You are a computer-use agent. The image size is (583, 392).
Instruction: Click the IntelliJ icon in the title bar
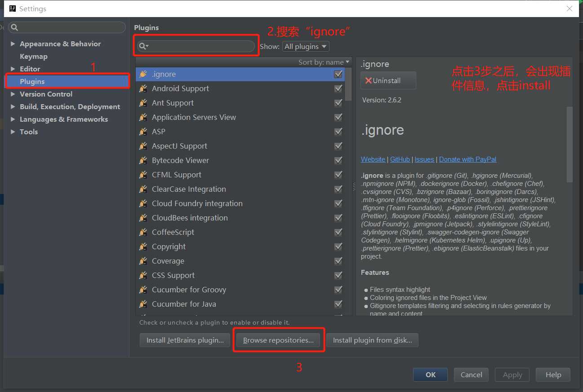tap(13, 9)
